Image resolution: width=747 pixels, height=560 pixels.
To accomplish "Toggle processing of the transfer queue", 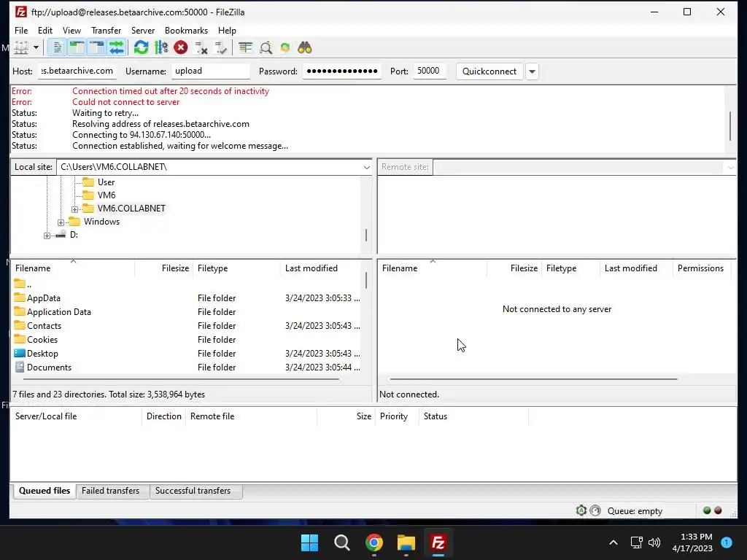I will tap(161, 47).
